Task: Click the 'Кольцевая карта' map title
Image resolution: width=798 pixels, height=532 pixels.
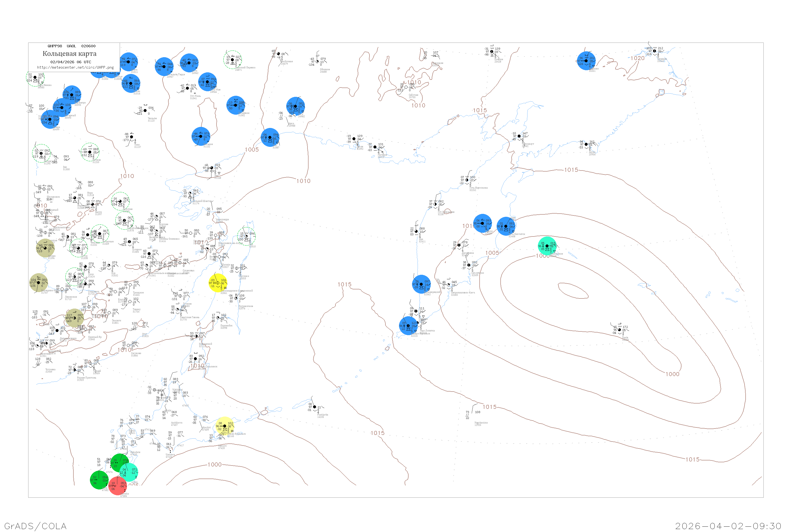Action: (69, 54)
